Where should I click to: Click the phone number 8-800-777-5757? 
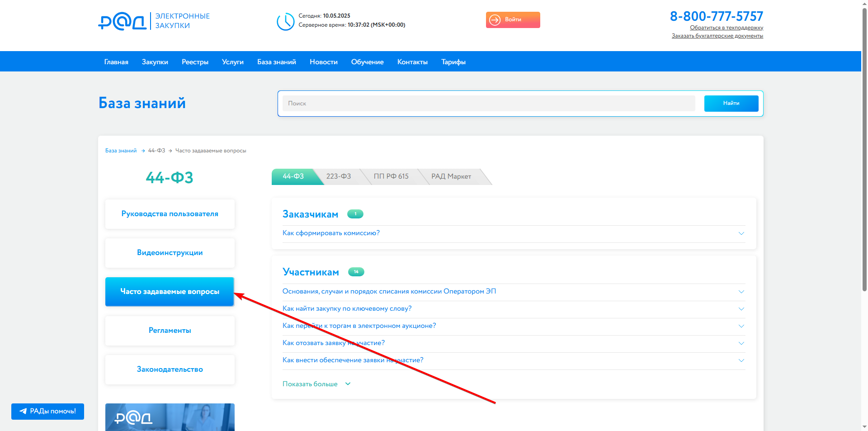point(717,16)
